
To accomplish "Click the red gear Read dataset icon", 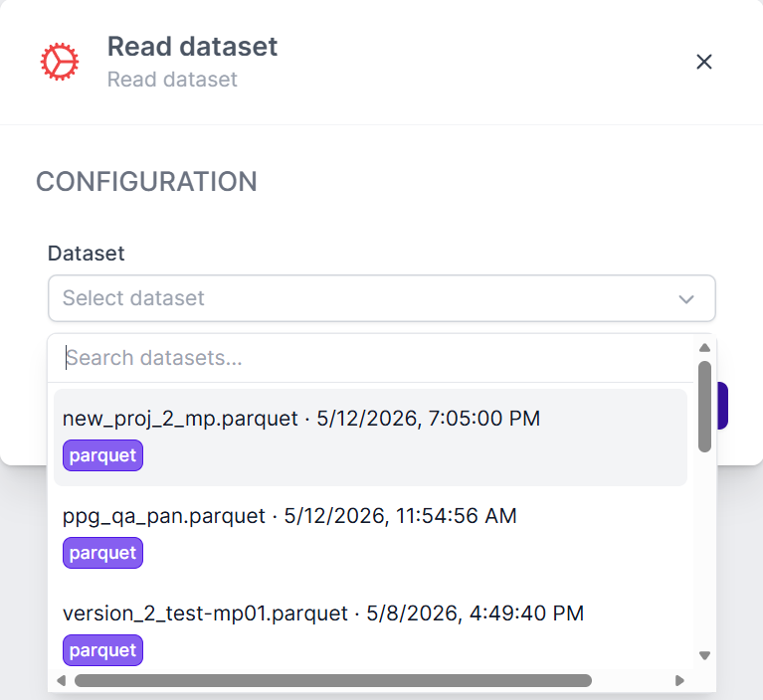I will (x=60, y=62).
